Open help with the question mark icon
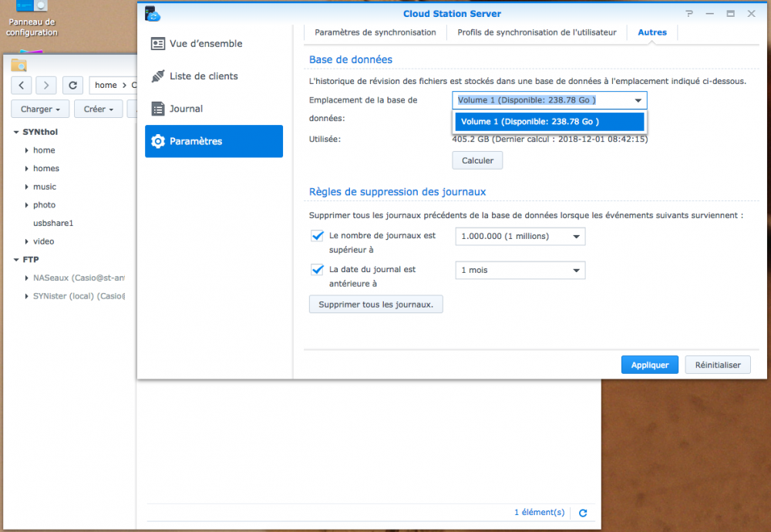The height and width of the screenshot is (532, 771). 689,14
